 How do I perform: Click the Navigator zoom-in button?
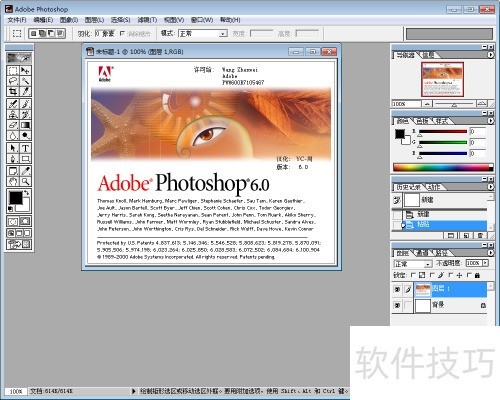click(482, 104)
